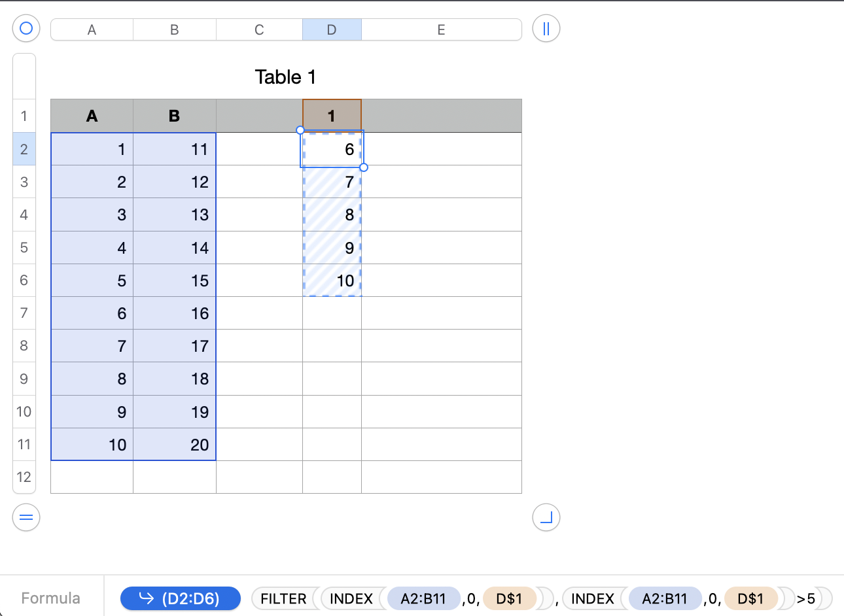Click the first INDEX function token
Image resolution: width=844 pixels, height=616 pixels.
351,598
